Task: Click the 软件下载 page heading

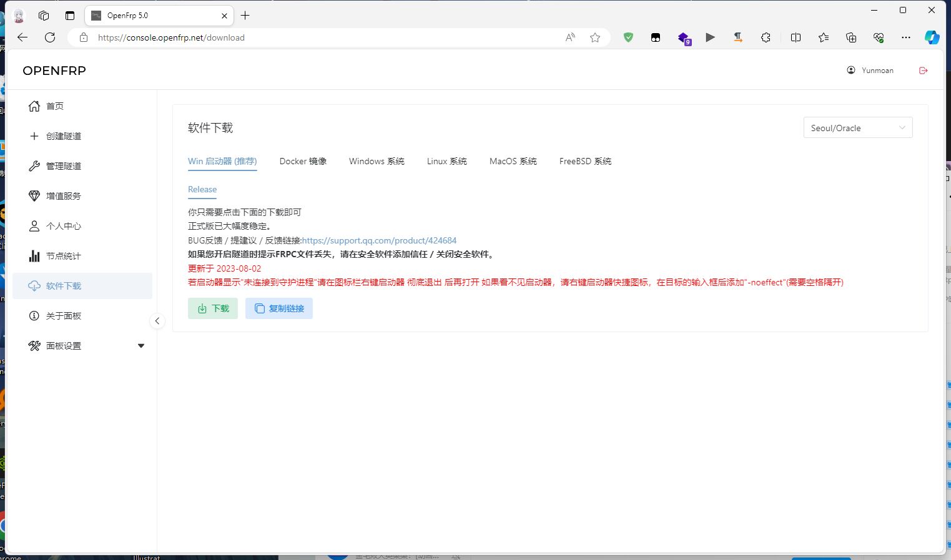Action: [x=210, y=128]
